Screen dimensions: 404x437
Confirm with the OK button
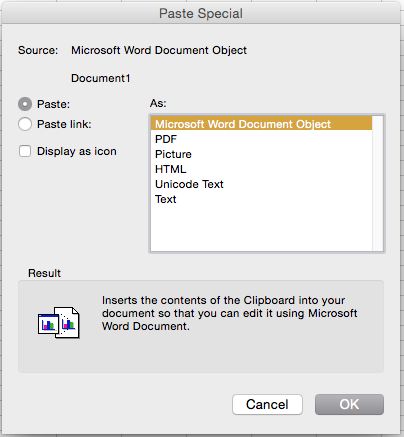(349, 404)
